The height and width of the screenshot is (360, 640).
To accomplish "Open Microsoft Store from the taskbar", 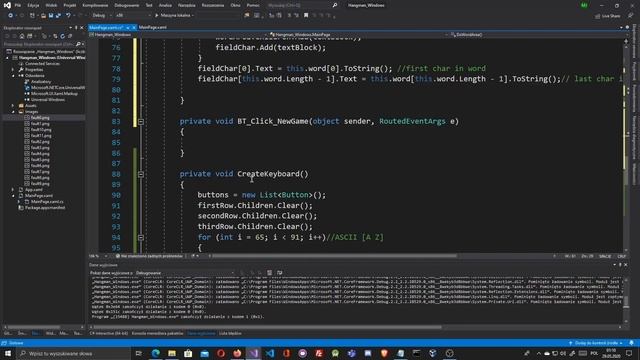I will click(x=188, y=353).
